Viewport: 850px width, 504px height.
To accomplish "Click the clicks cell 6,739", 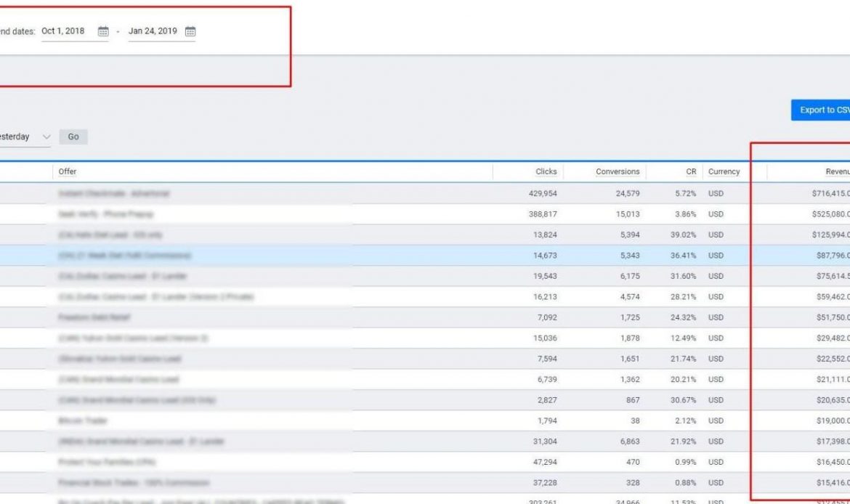I will point(547,379).
